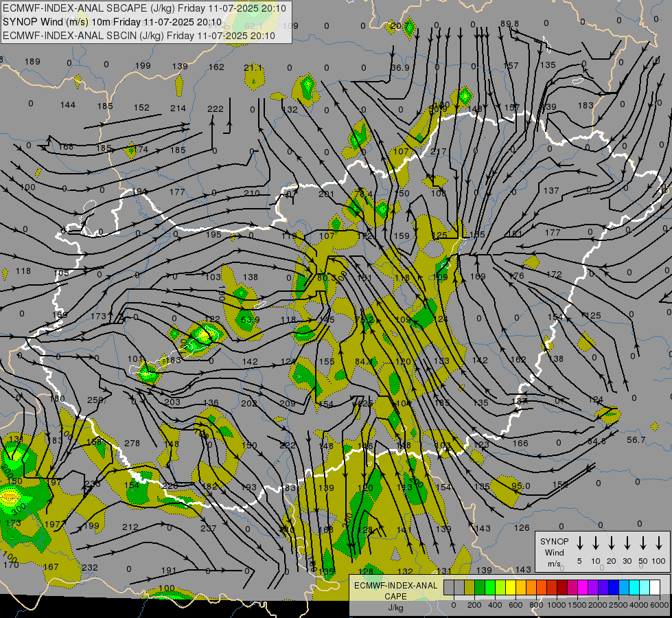This screenshot has height=618, width=672.
Task: Click the 2500 tick label on the CAPE scale
Action: [x=618, y=605]
